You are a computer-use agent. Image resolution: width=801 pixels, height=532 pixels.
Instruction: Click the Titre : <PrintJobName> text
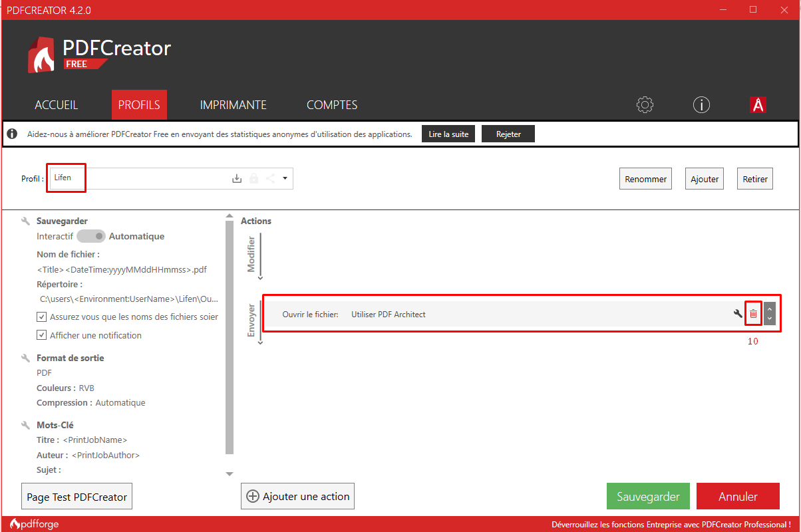82,440
